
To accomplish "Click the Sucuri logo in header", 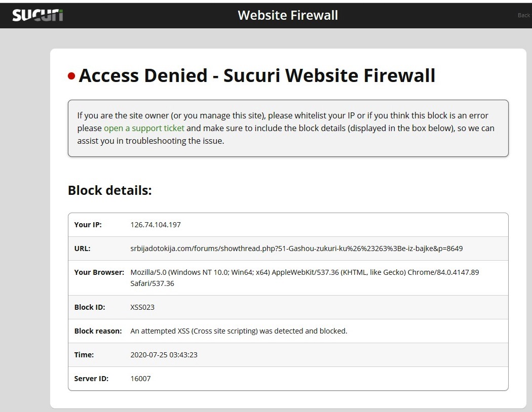I will 37,15.
